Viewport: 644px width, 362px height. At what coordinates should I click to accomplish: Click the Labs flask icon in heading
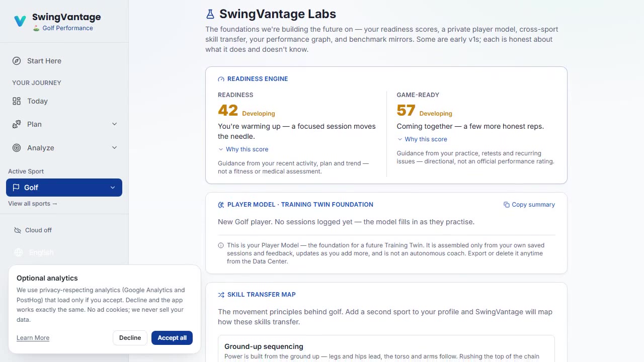point(210,14)
